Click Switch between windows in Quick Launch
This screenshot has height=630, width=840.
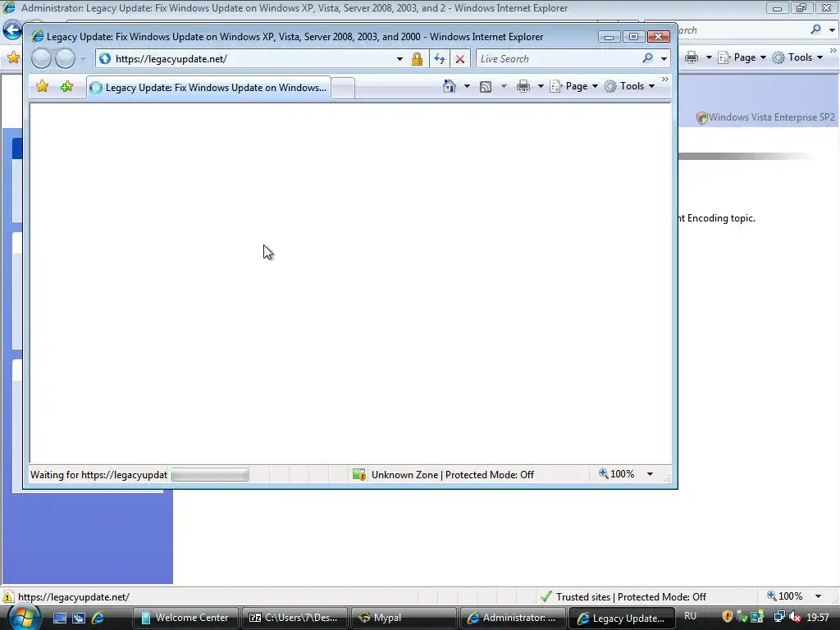click(79, 618)
